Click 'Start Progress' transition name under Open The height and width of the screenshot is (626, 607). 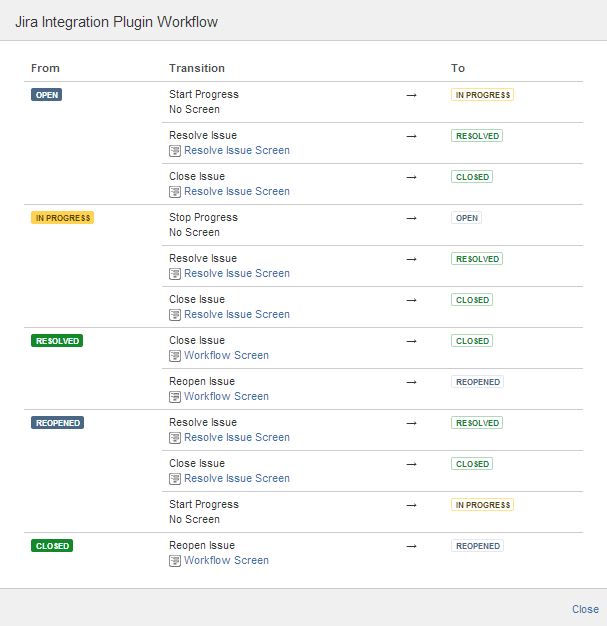204,95
